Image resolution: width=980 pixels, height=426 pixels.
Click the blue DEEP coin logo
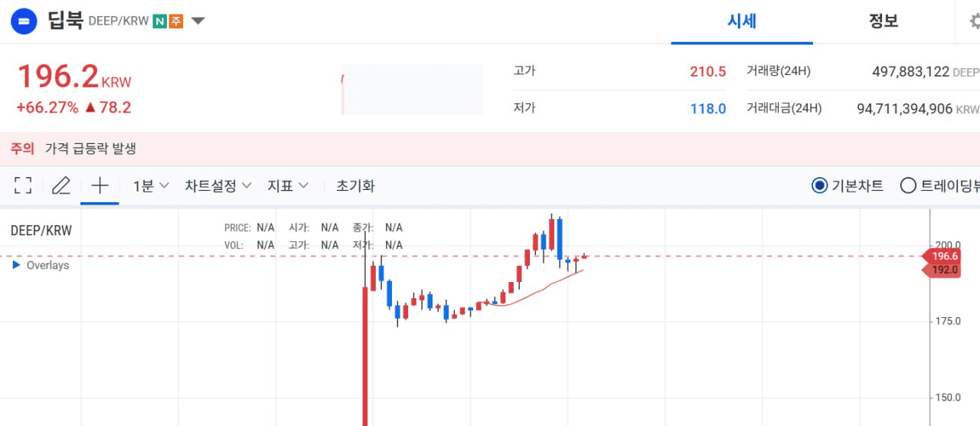coord(24,21)
